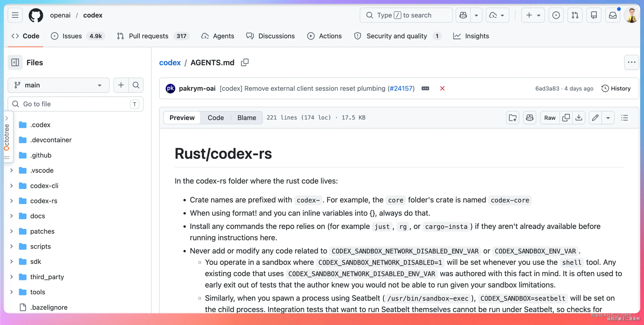Open the agent sessions cloud icon

click(497, 15)
